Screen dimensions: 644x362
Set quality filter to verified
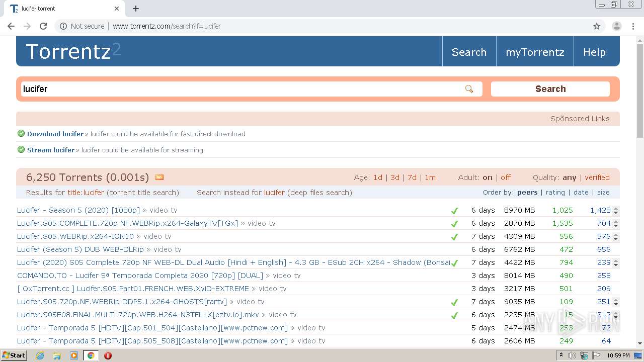tap(597, 177)
